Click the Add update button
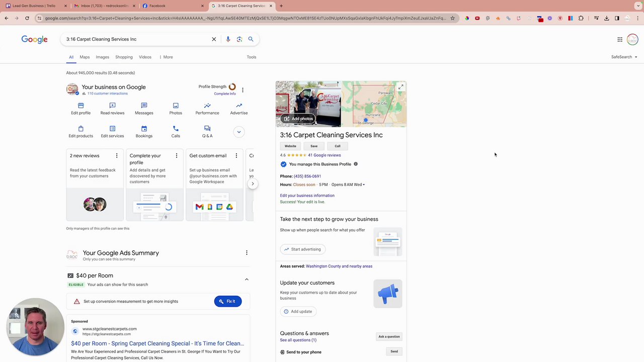This screenshot has height=362, width=644. pyautogui.click(x=298, y=311)
